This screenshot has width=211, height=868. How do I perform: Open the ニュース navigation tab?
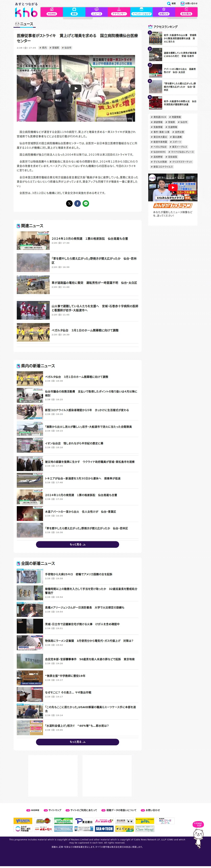[97, 12]
